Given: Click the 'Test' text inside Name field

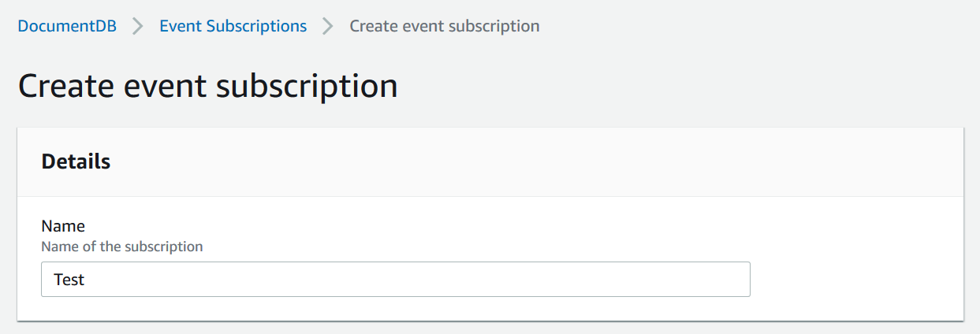Looking at the screenshot, I should click(69, 280).
